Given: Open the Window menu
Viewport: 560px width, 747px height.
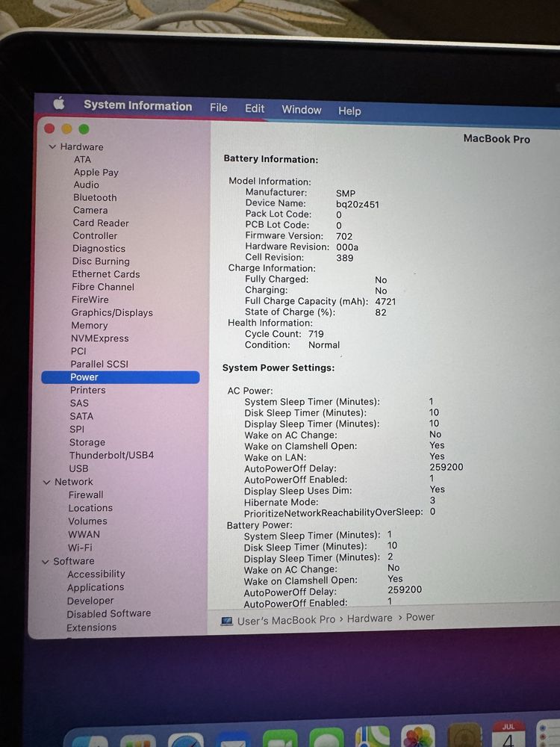Looking at the screenshot, I should pyautogui.click(x=302, y=110).
